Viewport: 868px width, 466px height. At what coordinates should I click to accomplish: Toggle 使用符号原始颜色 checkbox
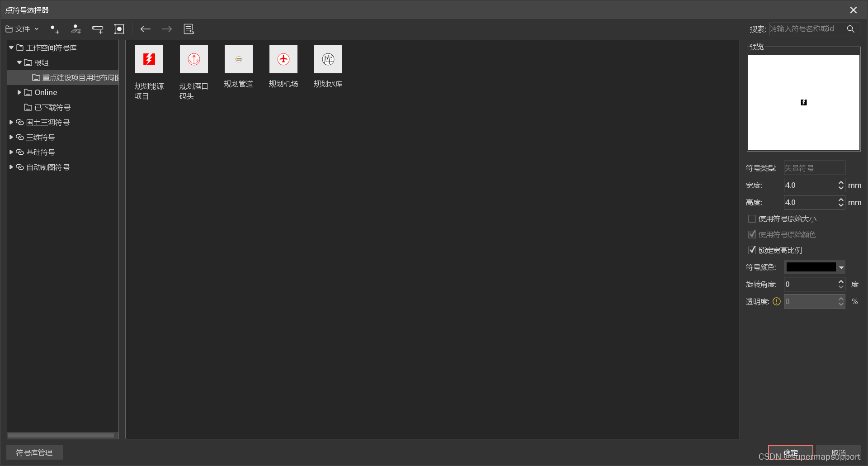(752, 234)
